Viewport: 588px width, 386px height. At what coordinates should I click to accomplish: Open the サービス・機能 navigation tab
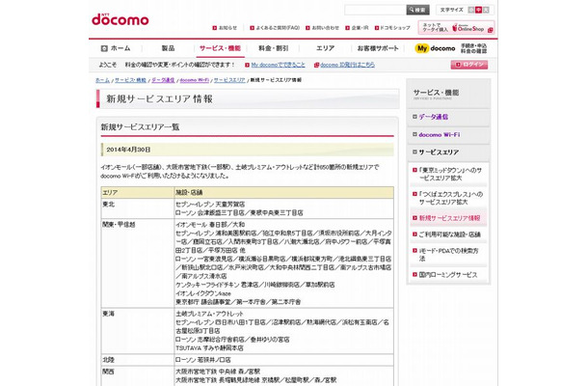[x=220, y=48]
